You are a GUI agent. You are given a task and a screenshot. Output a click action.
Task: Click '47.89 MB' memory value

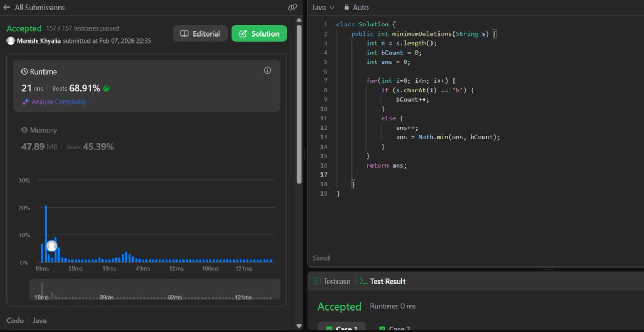(x=40, y=147)
